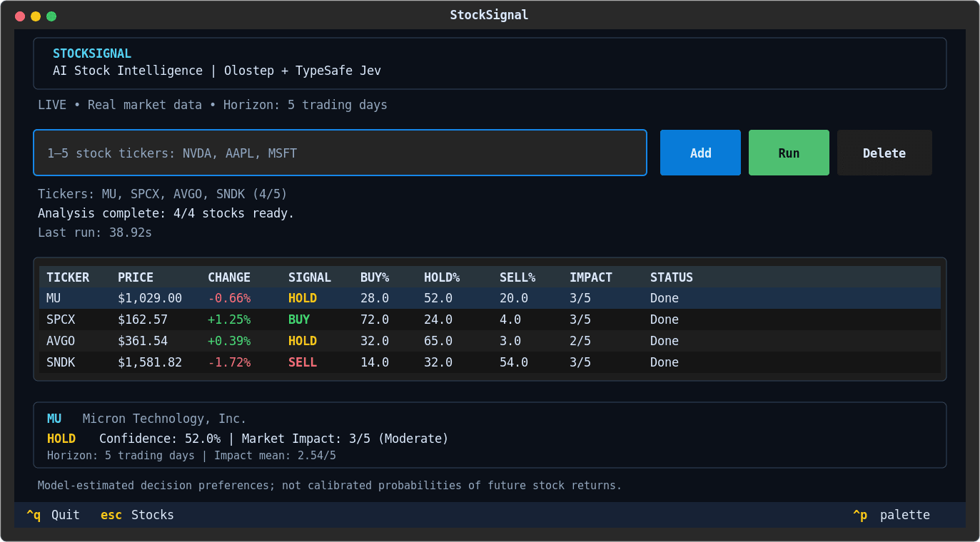Screen dimensions: 980x542
Task: Click the 65.0 hold percentage
Action: [x=438, y=341]
